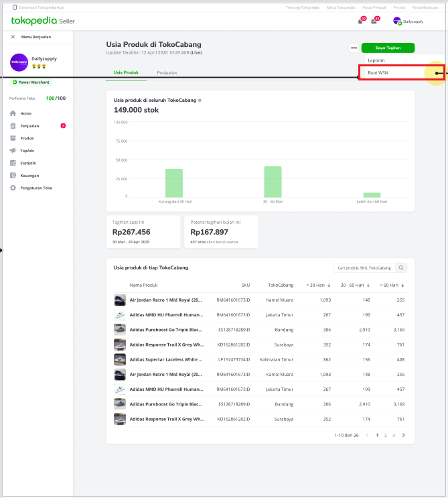Go to the previous page arrow
The image size is (448, 498).
pos(368,435)
